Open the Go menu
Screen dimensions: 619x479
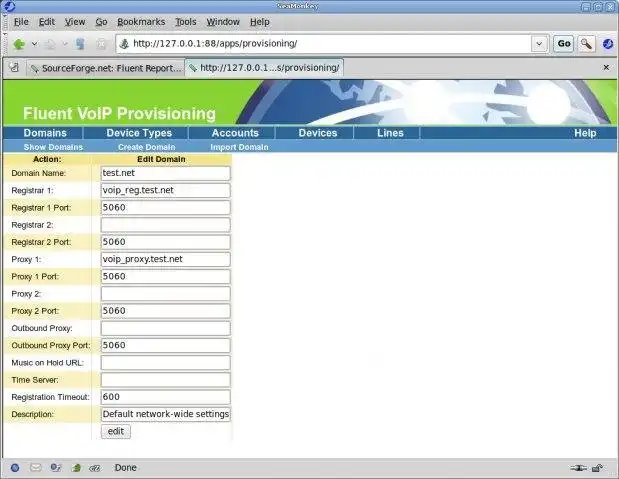pos(101,22)
